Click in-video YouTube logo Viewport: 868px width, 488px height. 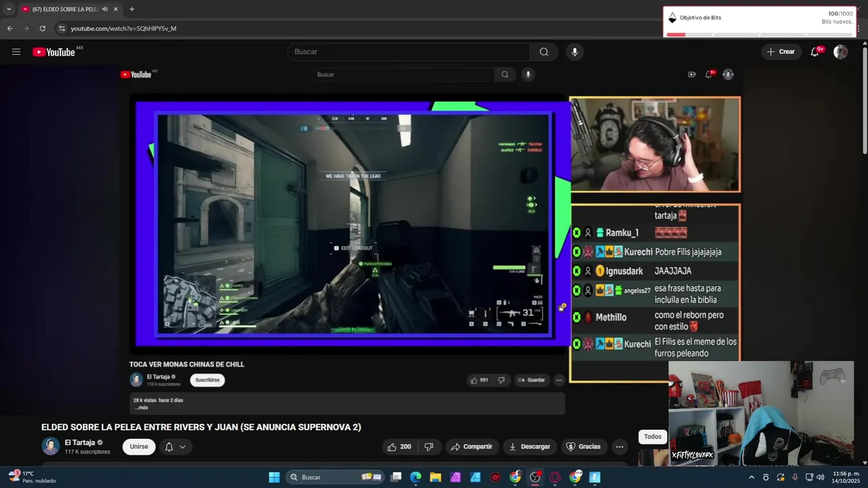point(136,75)
